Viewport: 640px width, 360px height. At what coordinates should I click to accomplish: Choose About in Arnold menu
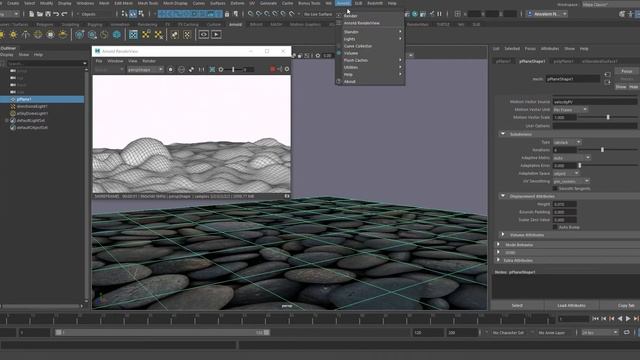pyautogui.click(x=349, y=82)
